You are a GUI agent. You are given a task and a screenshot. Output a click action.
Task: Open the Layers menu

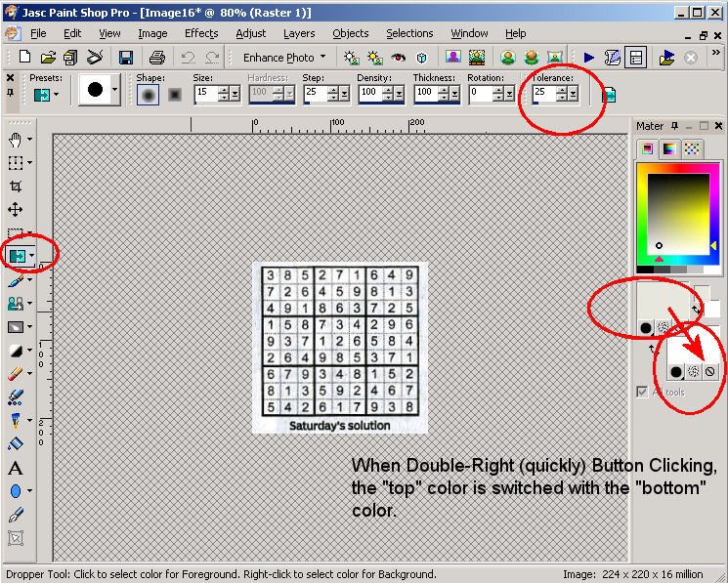point(299,33)
